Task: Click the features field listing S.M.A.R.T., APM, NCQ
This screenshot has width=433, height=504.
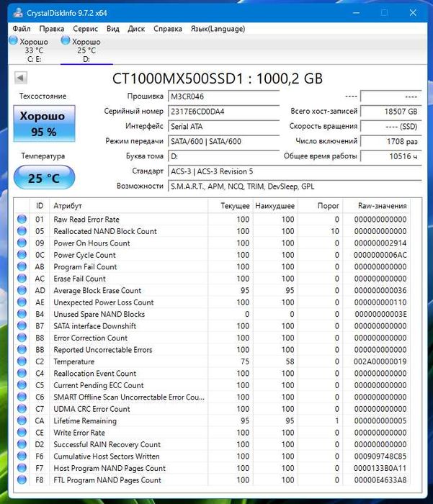Action: [295, 186]
